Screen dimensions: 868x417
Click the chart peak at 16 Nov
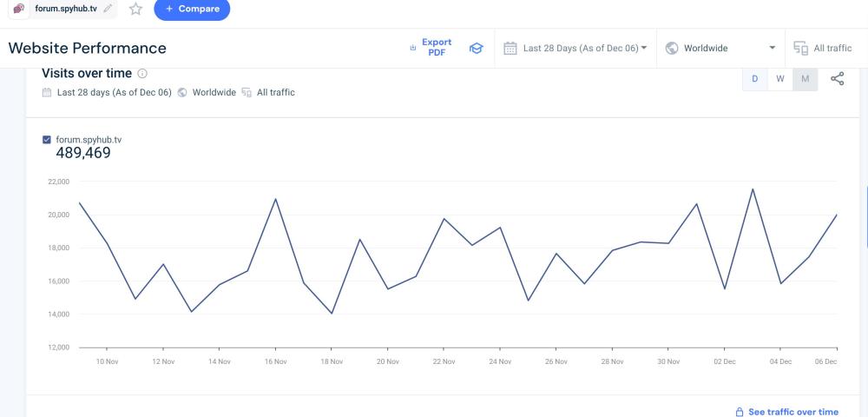(x=275, y=199)
